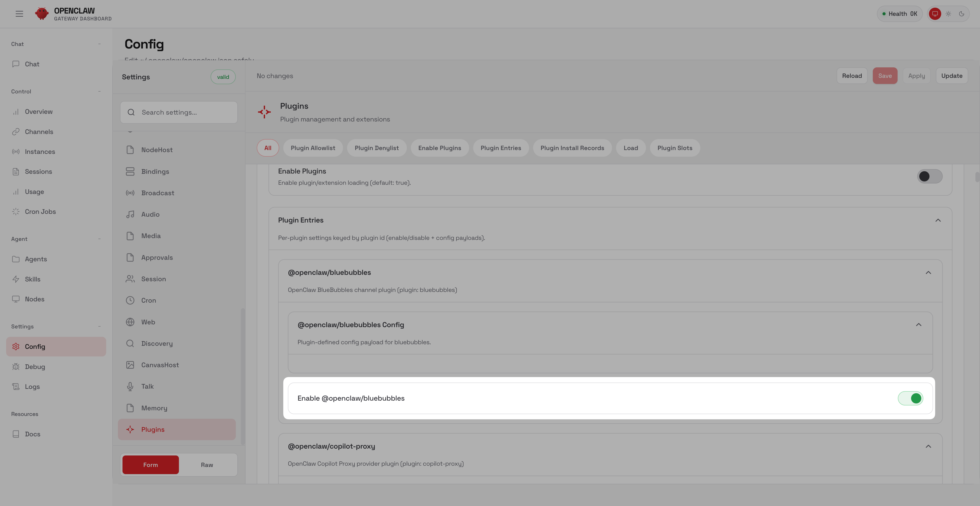This screenshot has height=506, width=980.
Task: Click the search settings magnifier icon
Action: coord(131,112)
